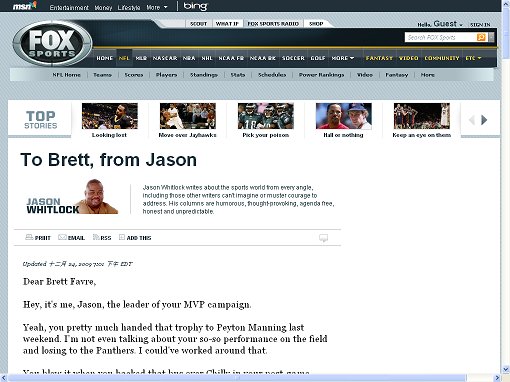Open the comments speech bubble icon

point(323,238)
